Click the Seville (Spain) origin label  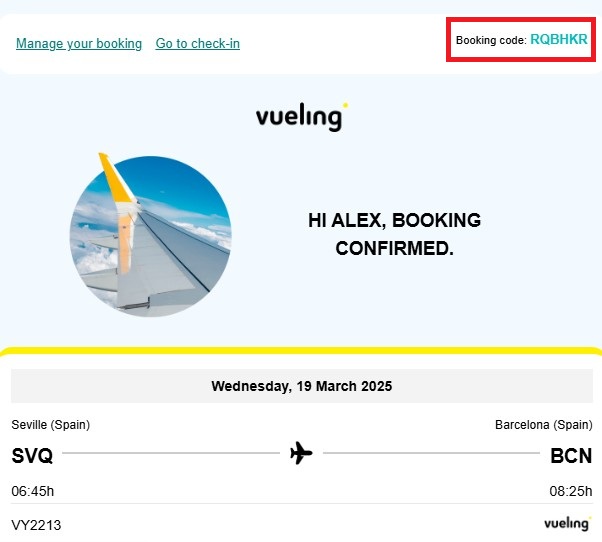pos(51,425)
